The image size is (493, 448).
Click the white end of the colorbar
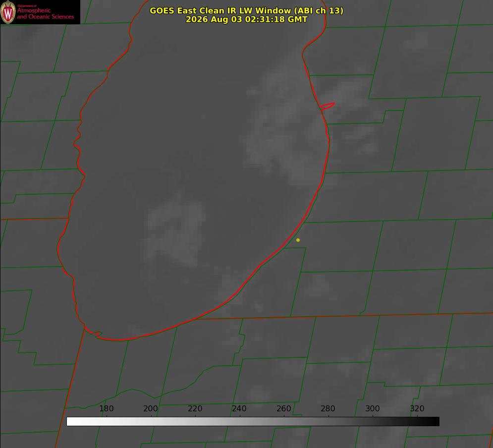pyautogui.click(x=70, y=421)
